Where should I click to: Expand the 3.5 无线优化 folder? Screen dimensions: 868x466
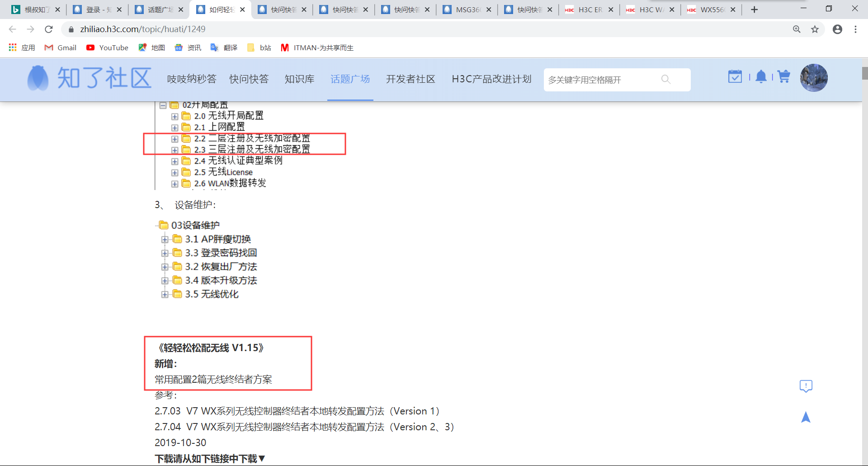click(165, 295)
